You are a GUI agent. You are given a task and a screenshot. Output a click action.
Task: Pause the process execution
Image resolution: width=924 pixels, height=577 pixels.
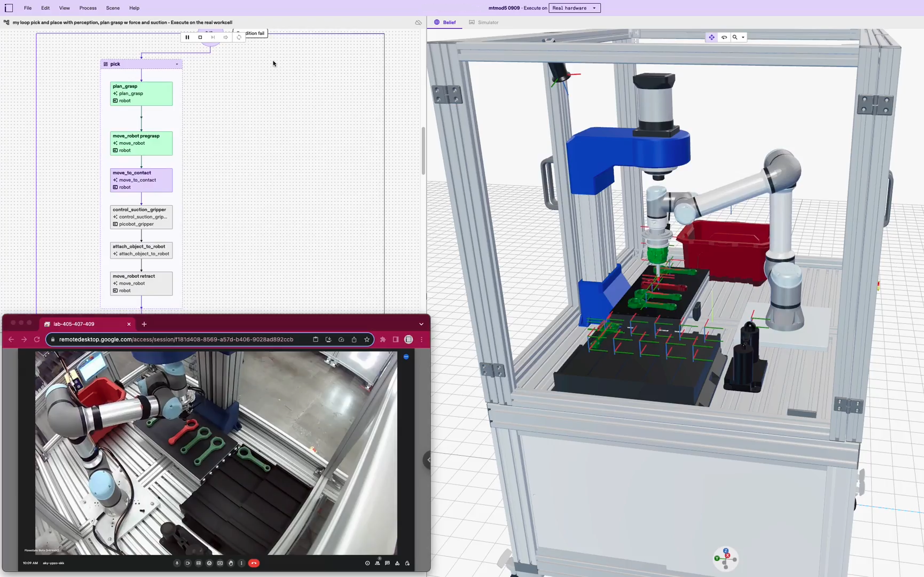[187, 37]
